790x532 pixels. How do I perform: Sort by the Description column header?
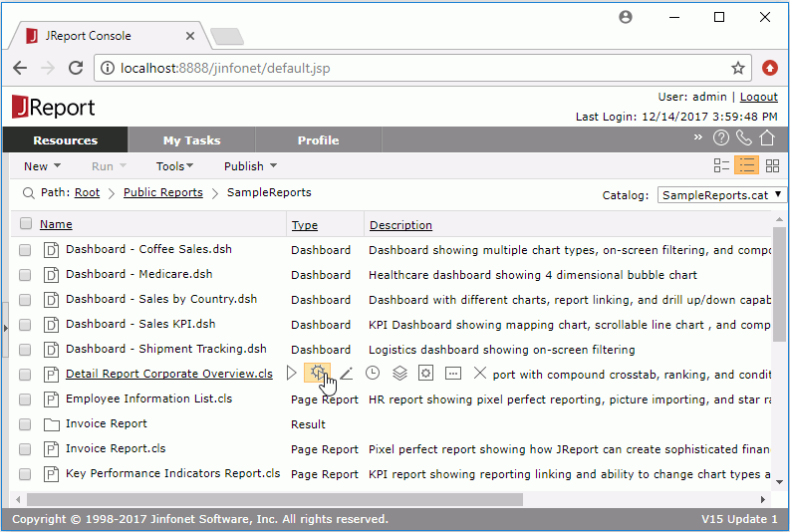point(401,225)
